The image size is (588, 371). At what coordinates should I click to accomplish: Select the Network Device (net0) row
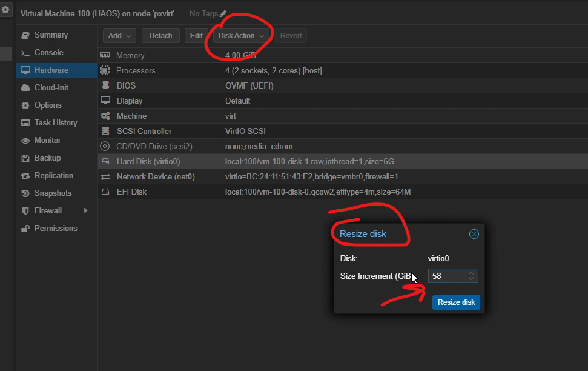tap(242, 177)
